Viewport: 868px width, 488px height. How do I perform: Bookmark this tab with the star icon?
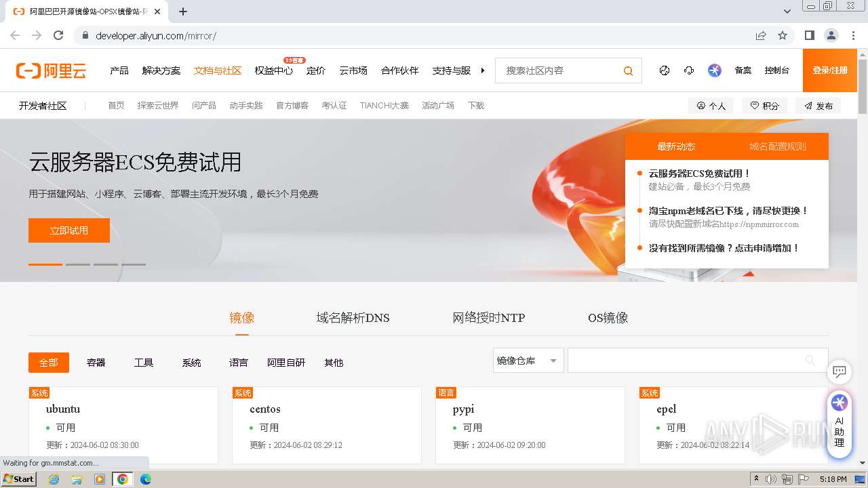pos(783,35)
